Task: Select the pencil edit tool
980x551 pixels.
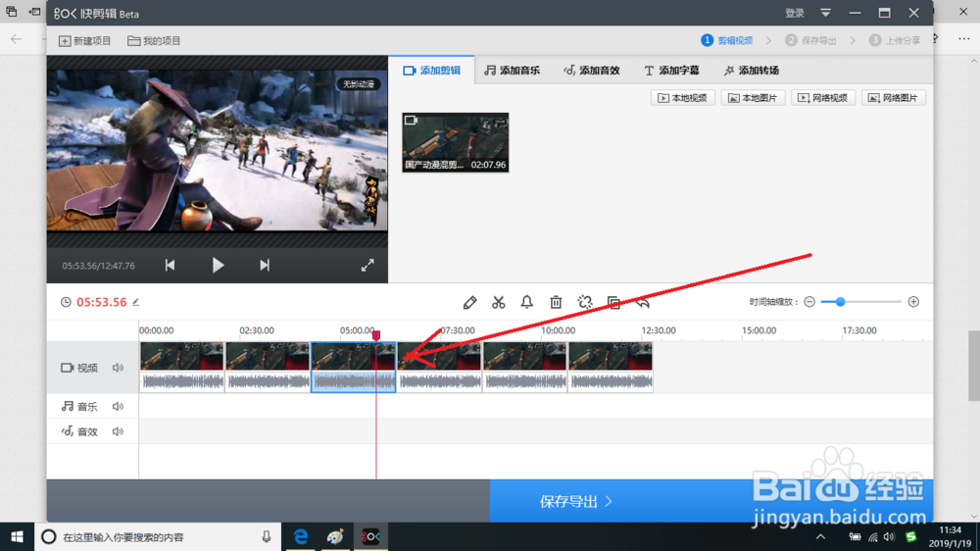Action: 470,303
